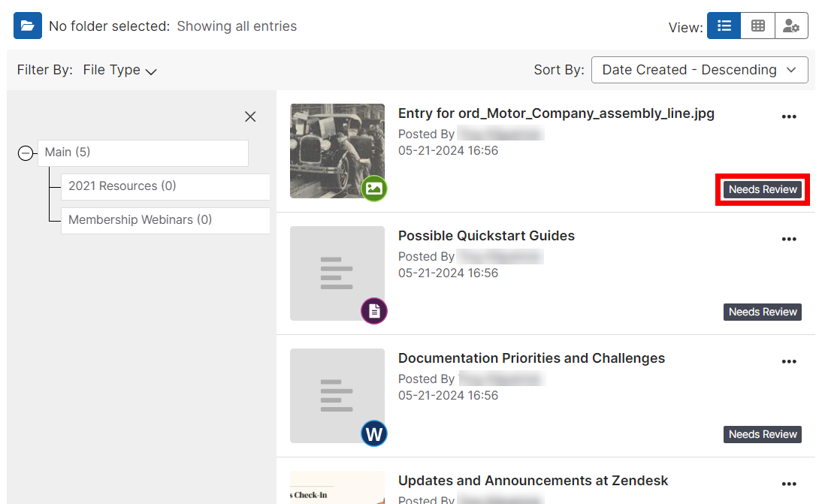Viewport: 822px width, 504px height.
Task: Select the 2021 Resources folder
Action: pyautogui.click(x=165, y=186)
